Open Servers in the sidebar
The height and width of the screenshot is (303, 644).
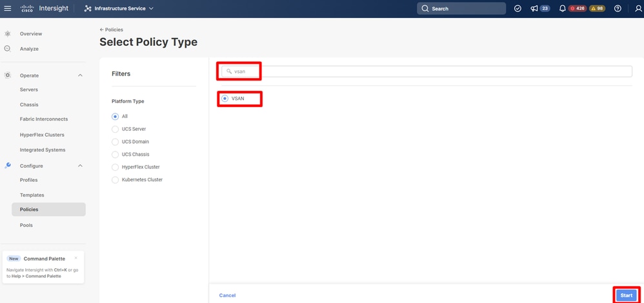tap(29, 90)
